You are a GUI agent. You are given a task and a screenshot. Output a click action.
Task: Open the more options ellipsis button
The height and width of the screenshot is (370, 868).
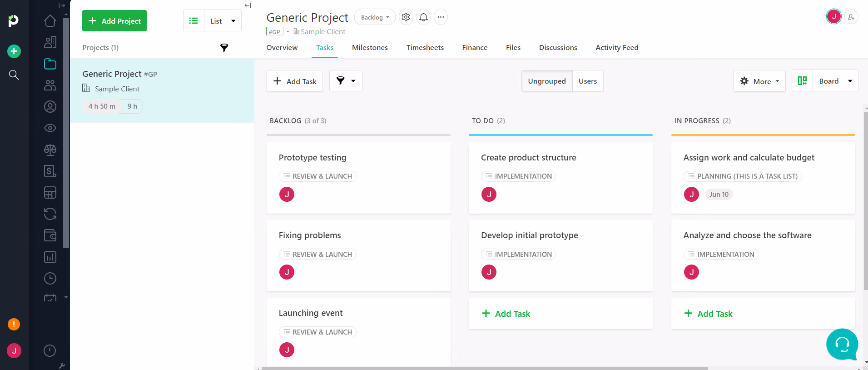point(441,17)
